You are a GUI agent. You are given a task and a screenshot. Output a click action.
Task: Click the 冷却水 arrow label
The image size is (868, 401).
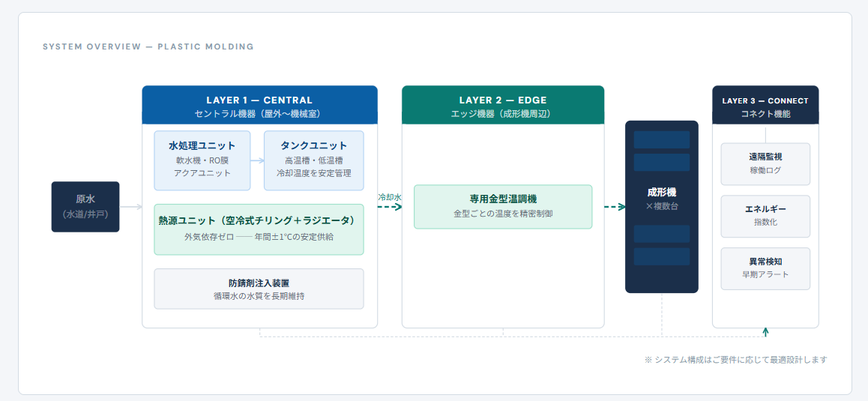point(390,197)
